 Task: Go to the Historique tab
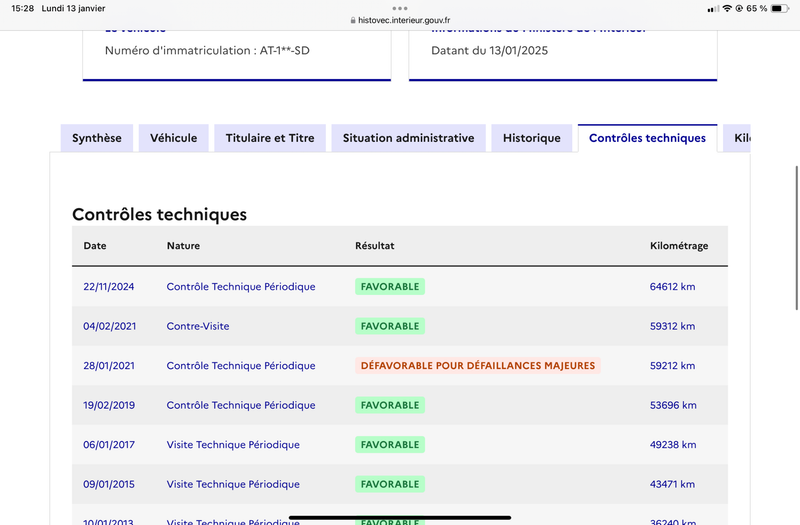click(532, 138)
